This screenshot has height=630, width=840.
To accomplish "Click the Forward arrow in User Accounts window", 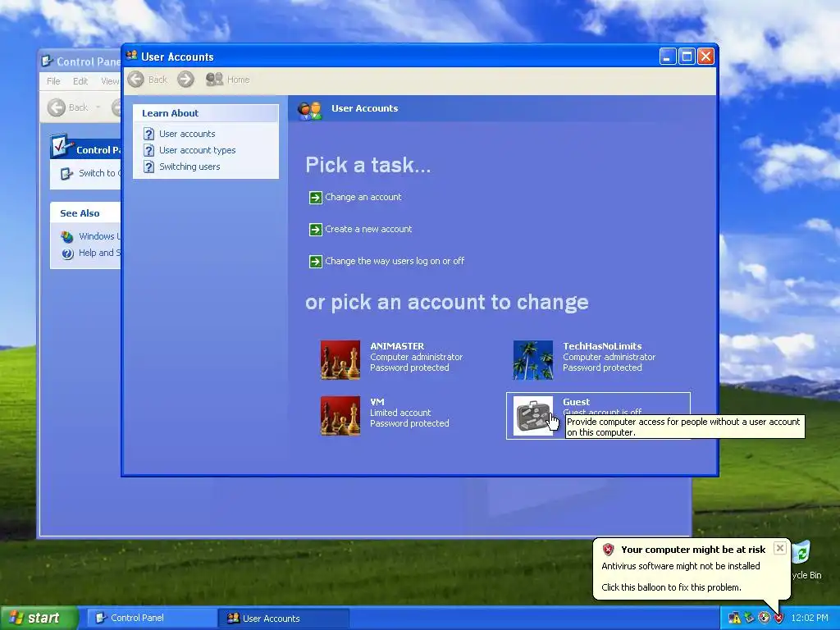I will click(186, 80).
